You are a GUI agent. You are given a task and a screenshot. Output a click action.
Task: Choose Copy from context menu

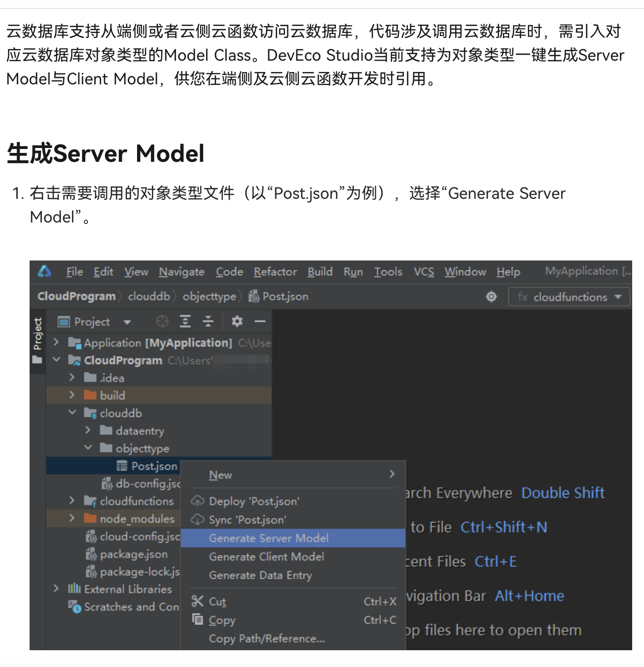point(293,620)
